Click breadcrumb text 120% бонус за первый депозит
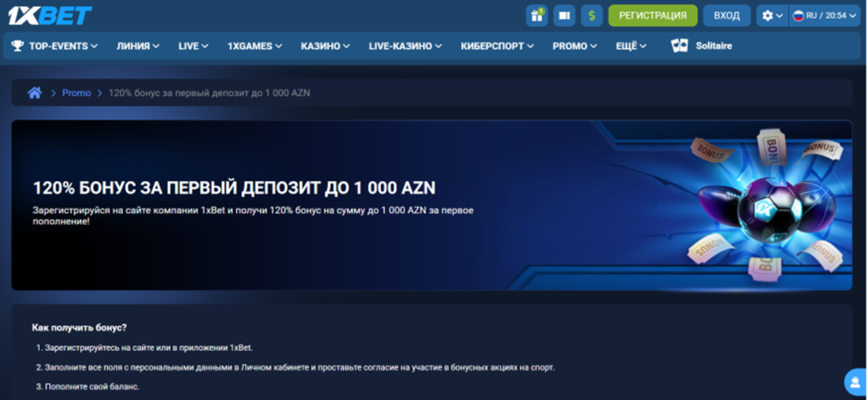The height and width of the screenshot is (400, 868). tap(209, 93)
